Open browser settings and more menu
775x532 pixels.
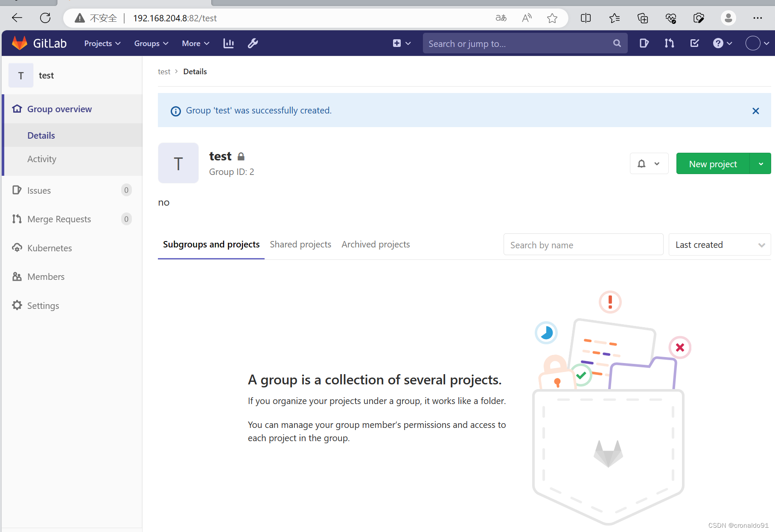(x=758, y=18)
